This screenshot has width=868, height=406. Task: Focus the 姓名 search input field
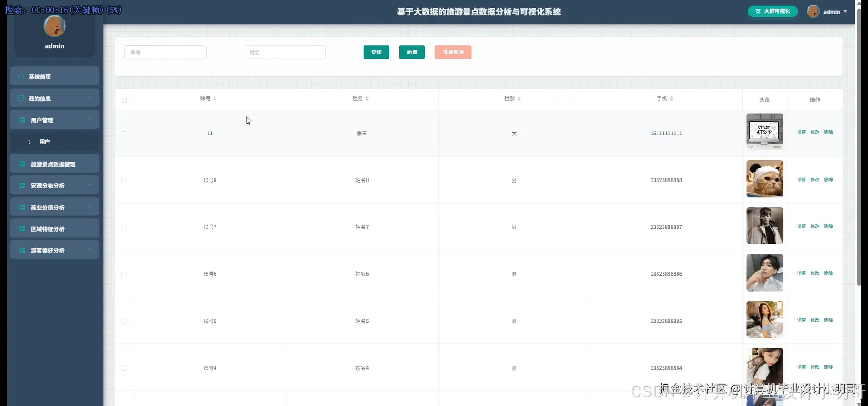(x=285, y=52)
